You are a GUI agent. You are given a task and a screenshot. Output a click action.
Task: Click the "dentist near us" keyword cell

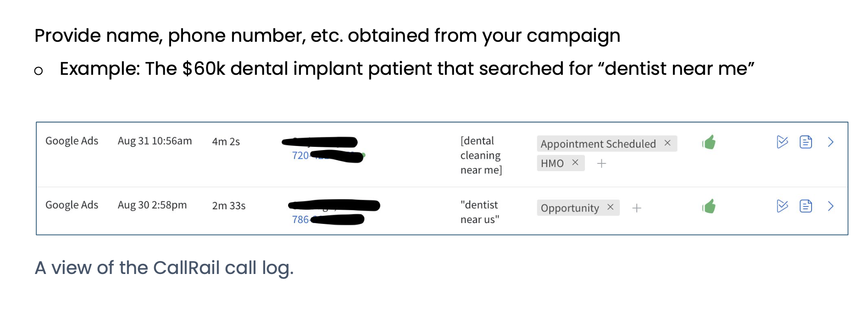pos(479,212)
